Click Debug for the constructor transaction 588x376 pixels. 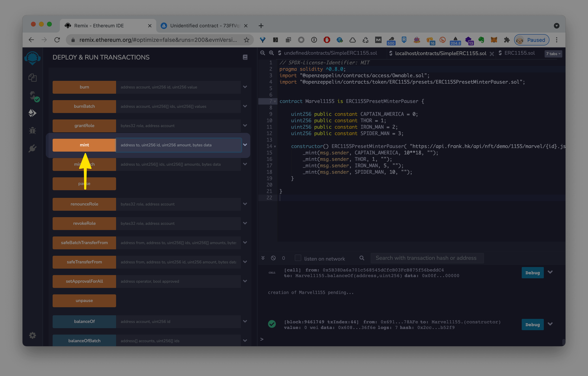(x=532, y=325)
